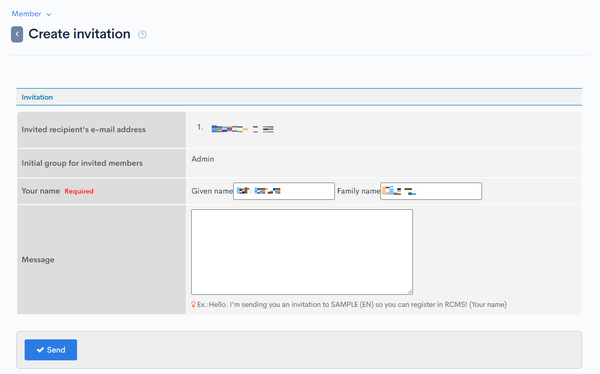Click the Send button

[51, 350]
